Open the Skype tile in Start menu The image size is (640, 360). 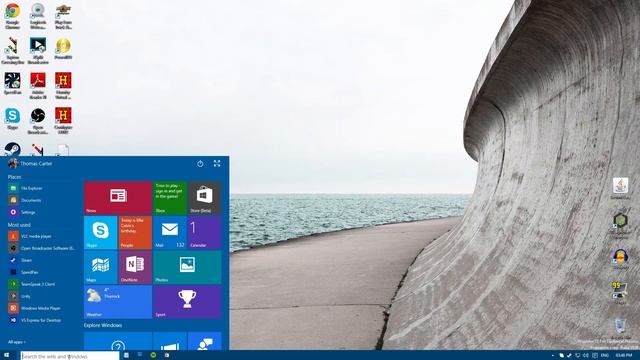pyautogui.click(x=100, y=233)
